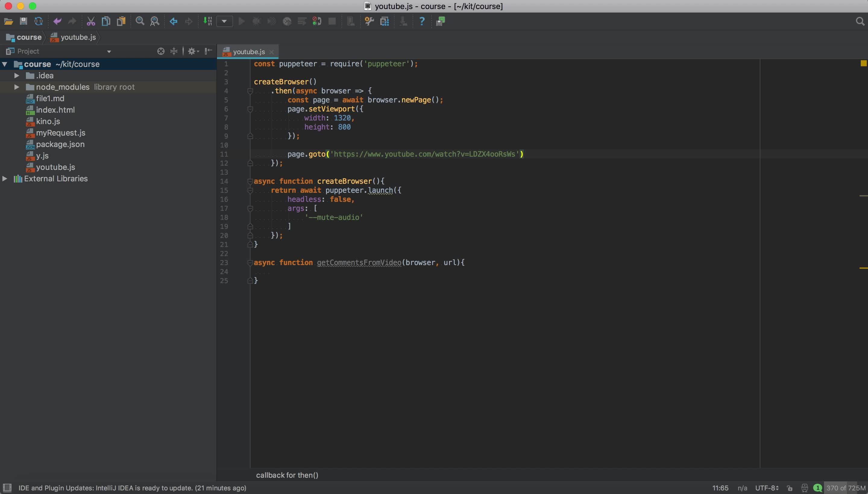Open Project Structure wrench icon

369,22
